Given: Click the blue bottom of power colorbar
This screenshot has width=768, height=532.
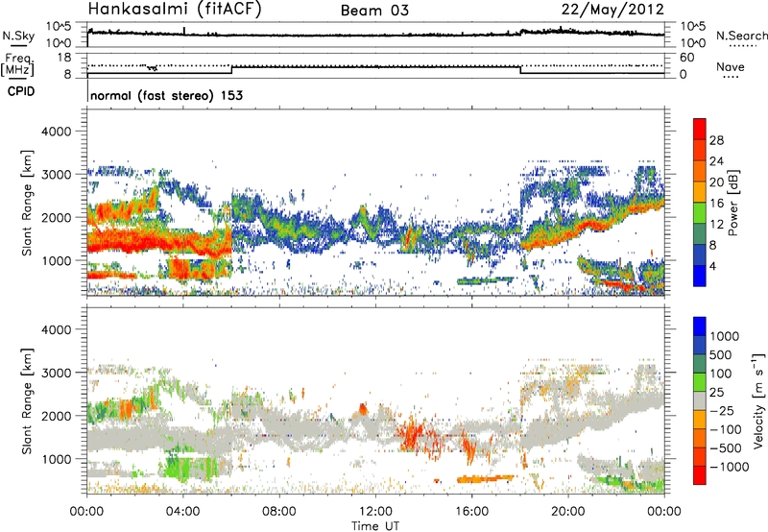Looking at the screenshot, I should coord(700,276).
